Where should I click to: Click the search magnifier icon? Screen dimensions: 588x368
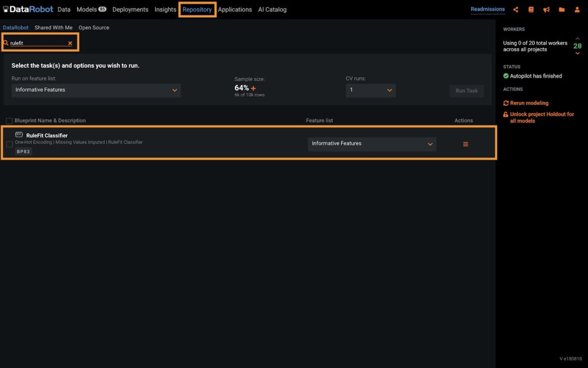point(6,43)
